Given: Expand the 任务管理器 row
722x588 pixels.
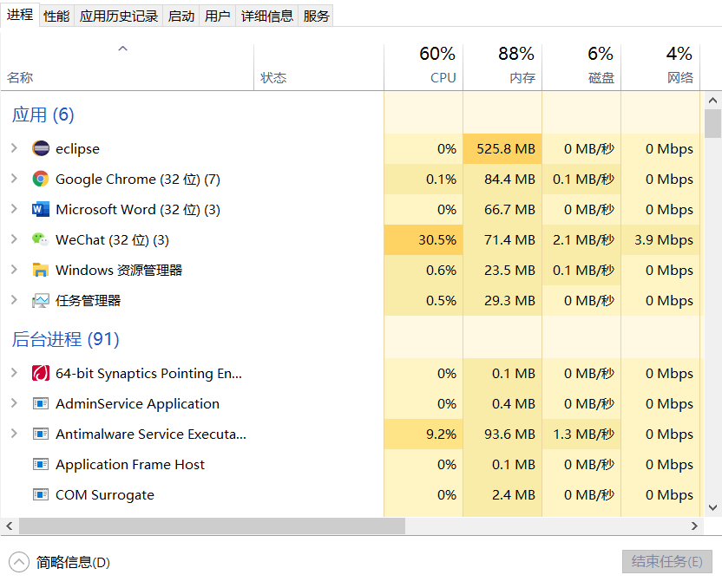Looking at the screenshot, I should coord(14,300).
